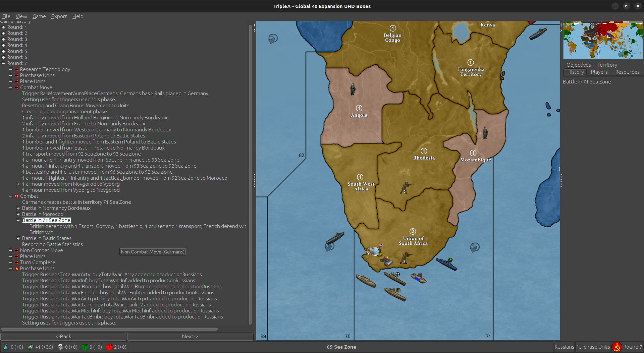Expand the Non Combat Move step

tap(11, 250)
